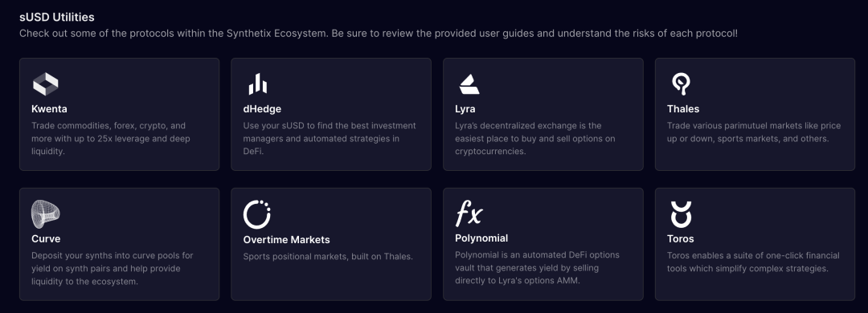This screenshot has height=313, width=868.
Task: Click the Overtime Markets circular logo
Action: [x=257, y=214]
